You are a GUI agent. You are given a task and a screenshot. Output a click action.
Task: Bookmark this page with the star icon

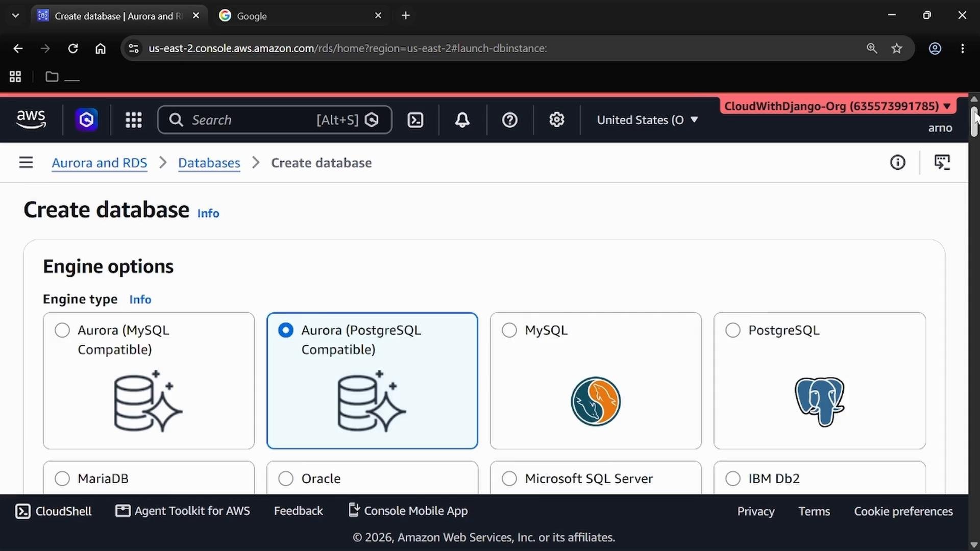(897, 48)
